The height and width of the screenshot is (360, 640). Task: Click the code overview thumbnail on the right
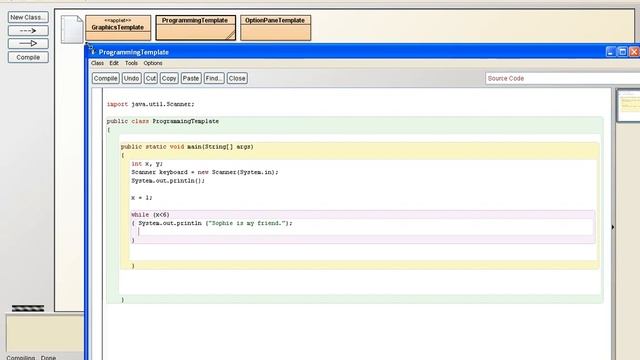click(x=628, y=106)
